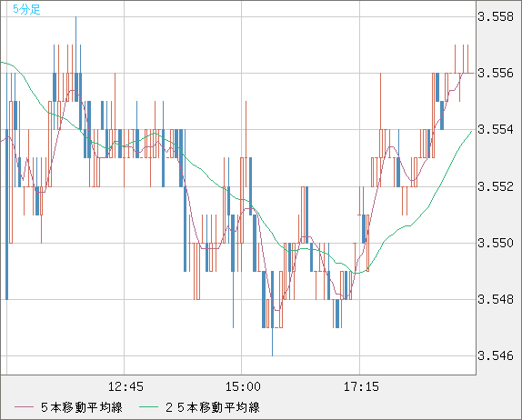
Task: Click the 17:15 time axis label
Action: pos(361,386)
